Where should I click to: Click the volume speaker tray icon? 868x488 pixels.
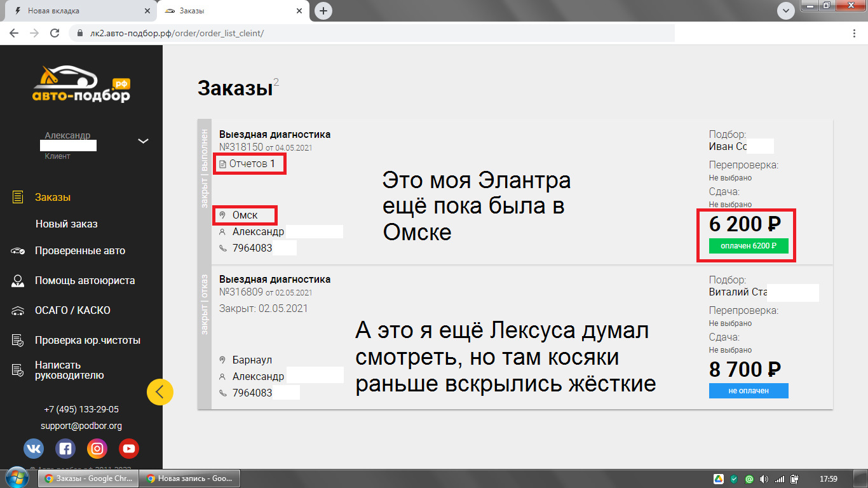click(x=764, y=478)
